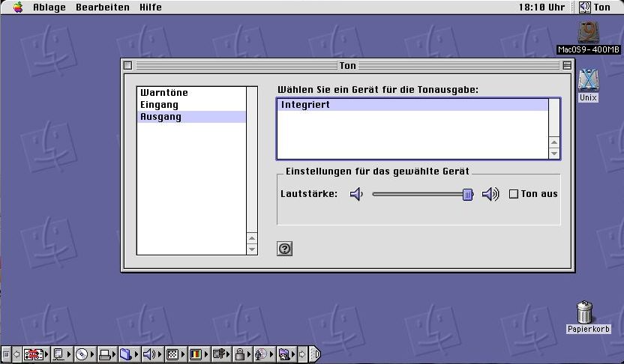Image resolution: width=624 pixels, height=364 pixels.
Task: Click the 18:10 Uhr clock
Action: point(541,7)
